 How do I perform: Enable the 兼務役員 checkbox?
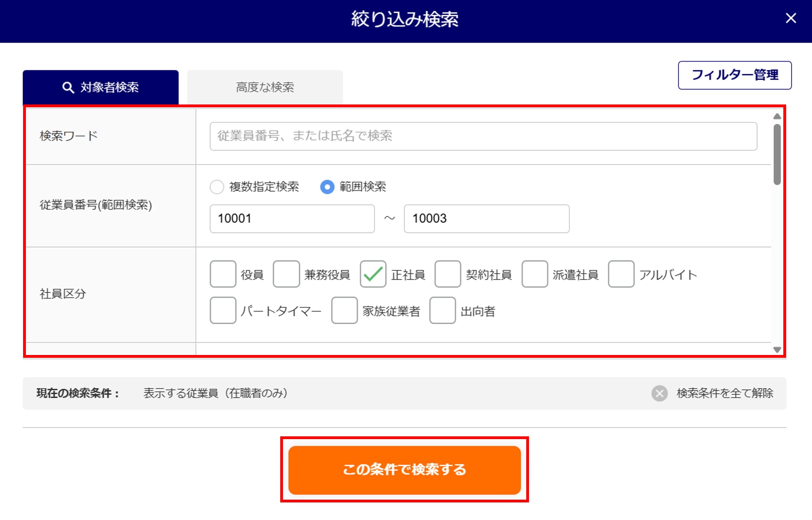(286, 274)
